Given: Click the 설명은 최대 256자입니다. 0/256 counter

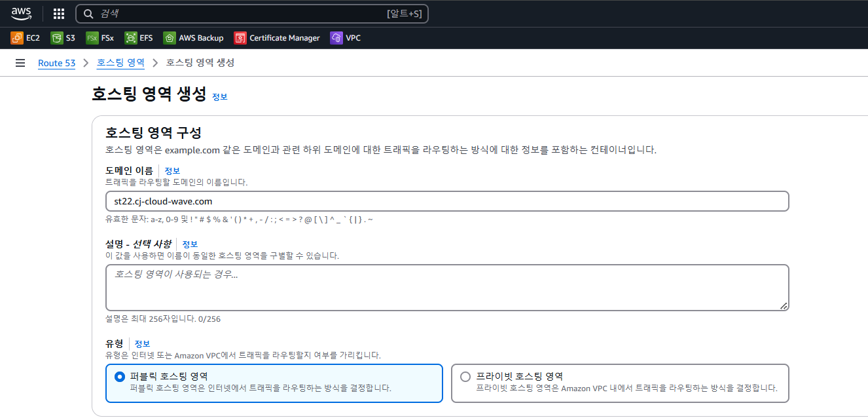Looking at the screenshot, I should [x=163, y=319].
